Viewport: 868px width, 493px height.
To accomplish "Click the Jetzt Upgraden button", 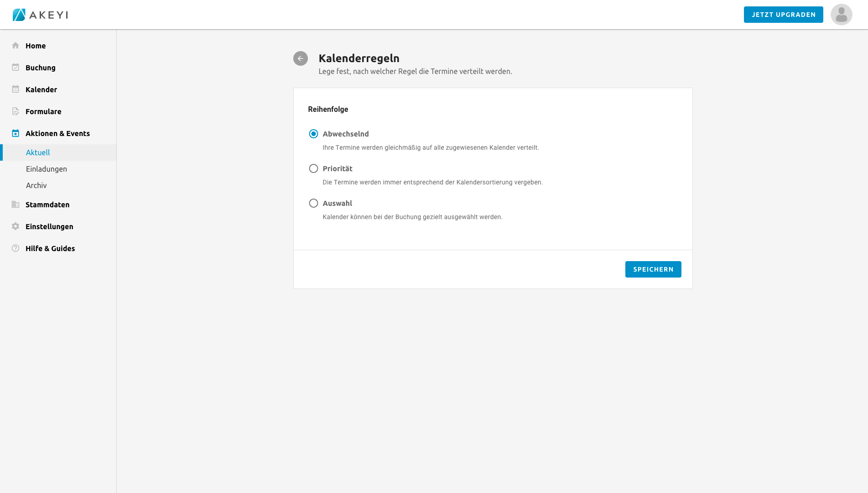I will tap(783, 15).
